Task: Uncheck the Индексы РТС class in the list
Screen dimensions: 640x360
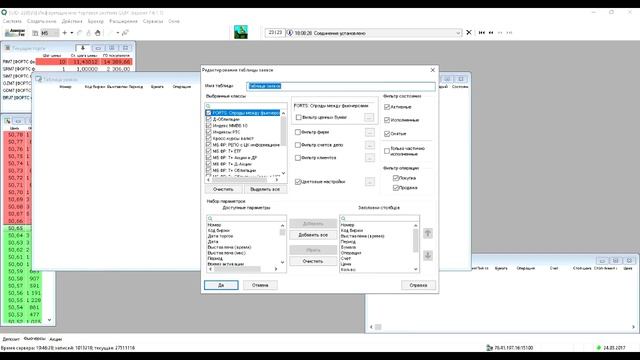Action: tap(209, 132)
